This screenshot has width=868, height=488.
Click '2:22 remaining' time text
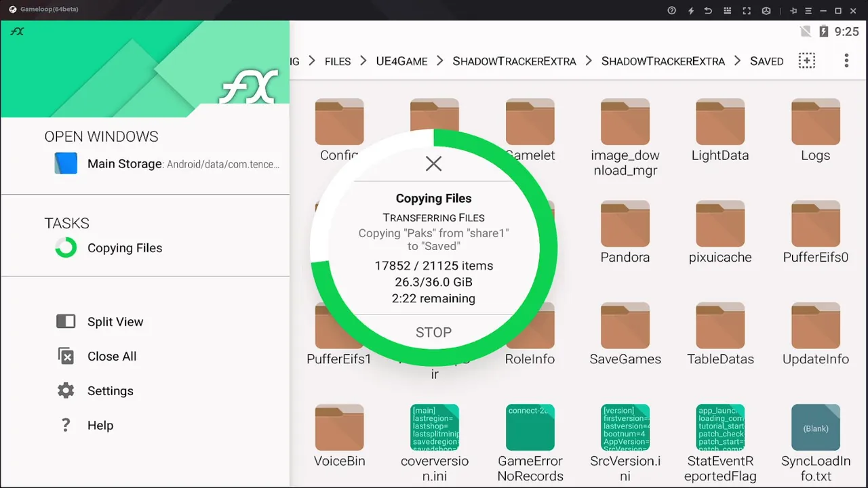(x=433, y=298)
